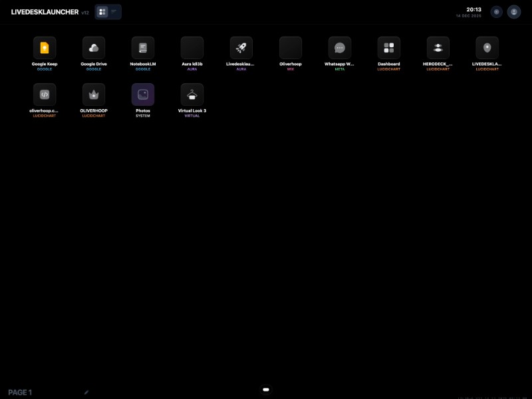Viewport: 532px width, 399px height.
Task: Open the Oliverhoop Wix app tile
Action: (x=291, y=48)
